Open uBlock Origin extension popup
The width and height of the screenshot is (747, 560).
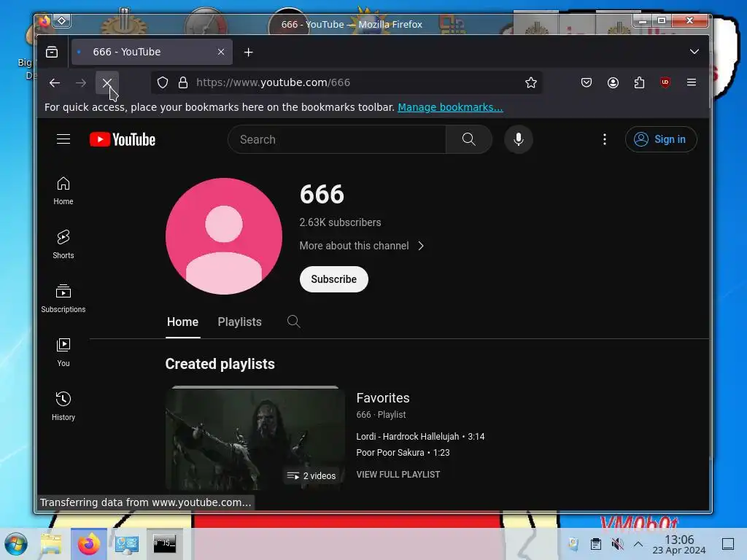(x=665, y=82)
